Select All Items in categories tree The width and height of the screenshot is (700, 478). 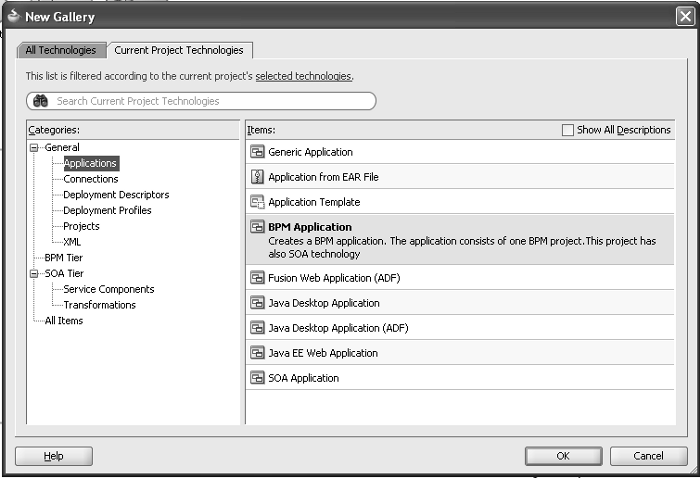point(63,320)
